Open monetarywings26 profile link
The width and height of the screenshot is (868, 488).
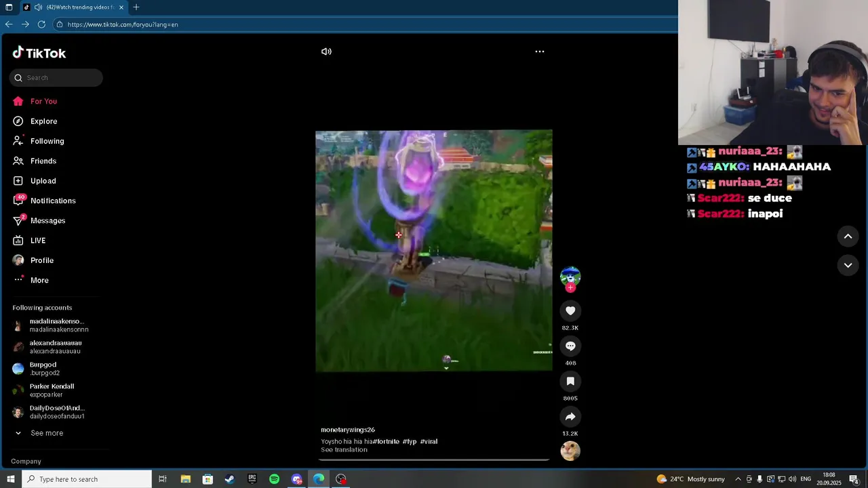(348, 430)
